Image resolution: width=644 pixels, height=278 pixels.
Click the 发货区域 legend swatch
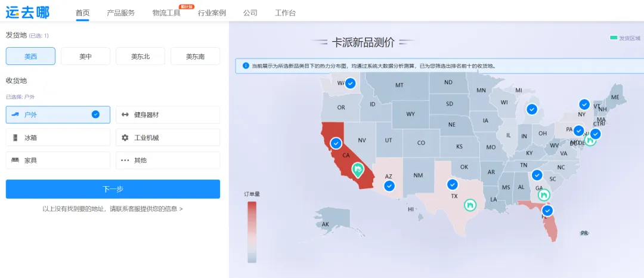coord(614,38)
